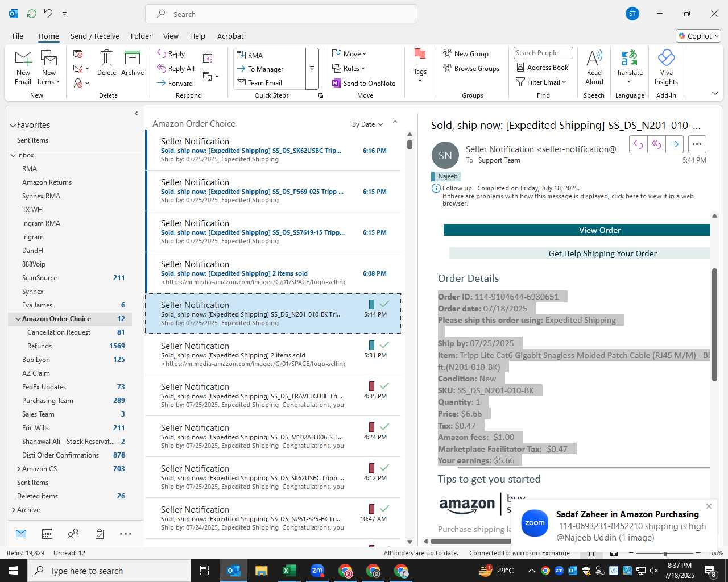Viewport: 728px width, 582px height.
Task: Open Copilot dropdown
Action: click(698, 36)
